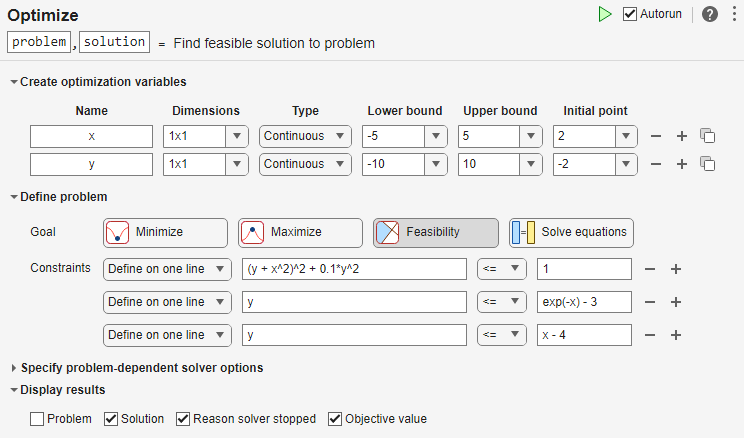Add variable after x with plus icon
Viewport: 744px width, 438px height.
coord(682,136)
